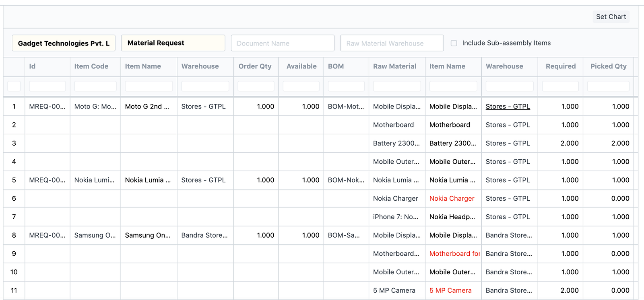Click 'Battery 2300...' in the Raw Material column
The width and height of the screenshot is (644, 300).
pos(396,144)
